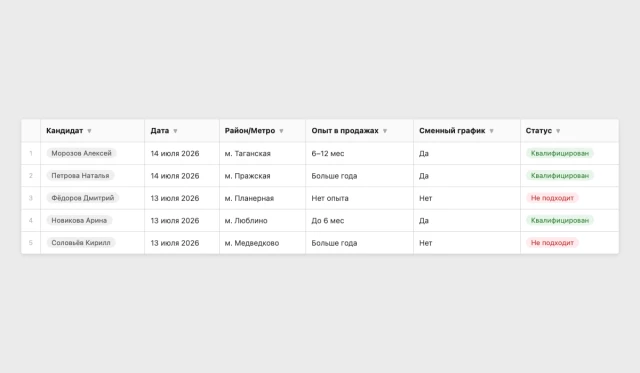Select candidate tag Петрова Наталья
This screenshot has width=640, height=373.
pyautogui.click(x=80, y=175)
